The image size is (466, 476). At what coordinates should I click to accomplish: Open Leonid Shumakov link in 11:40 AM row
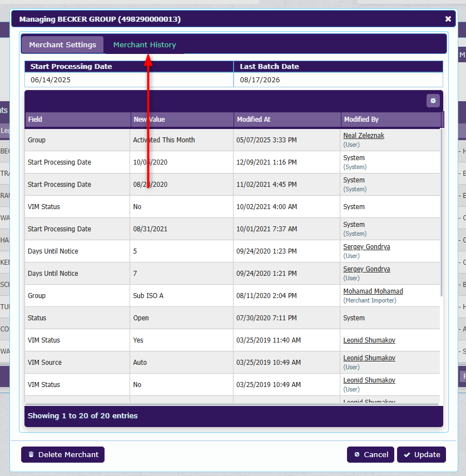coord(369,340)
